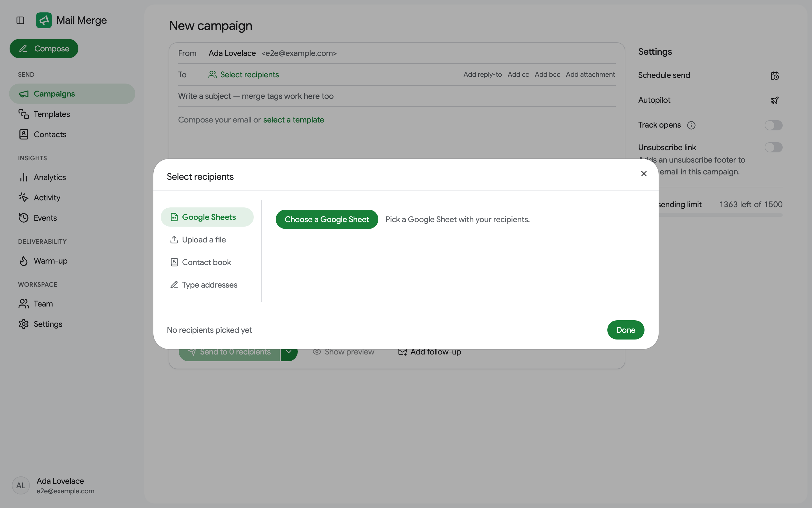Image resolution: width=812 pixels, height=508 pixels.
Task: Click Add cc link
Action: (518, 75)
